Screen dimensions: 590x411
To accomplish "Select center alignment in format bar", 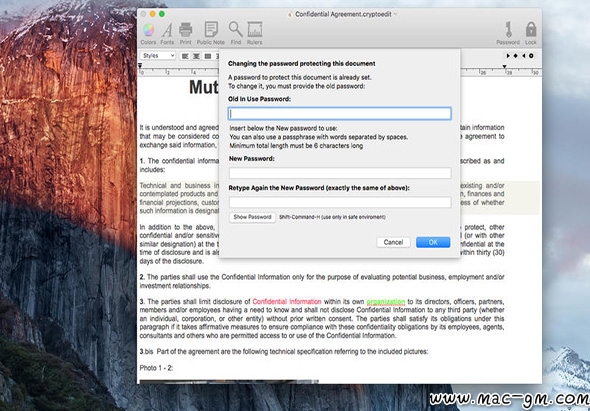I will (196, 56).
